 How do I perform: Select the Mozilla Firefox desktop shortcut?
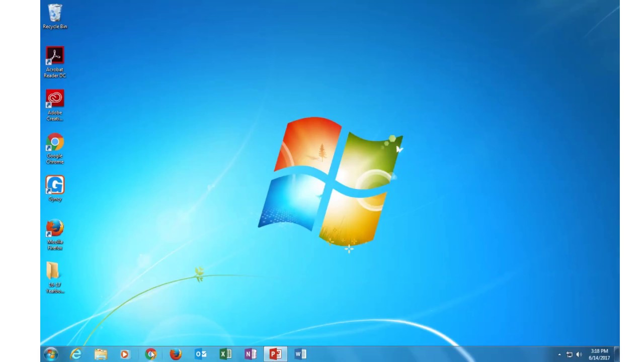point(55,235)
